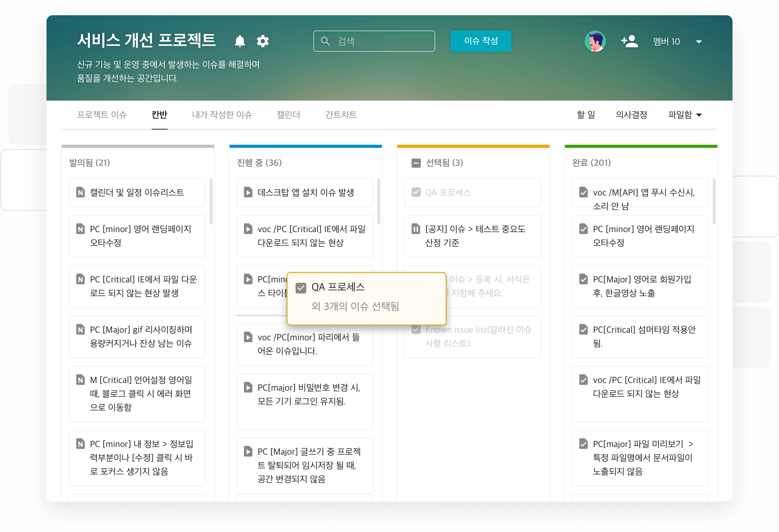Click the N icon on 캘린더 및 일정 이슈리스트
The height and width of the screenshot is (532, 779).
pos(80,192)
